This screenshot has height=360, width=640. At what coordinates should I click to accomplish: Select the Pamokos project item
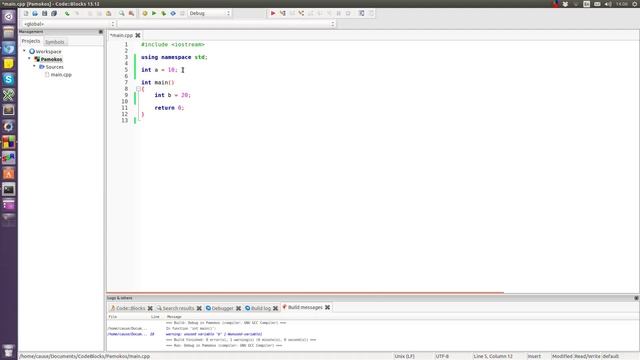coord(51,59)
